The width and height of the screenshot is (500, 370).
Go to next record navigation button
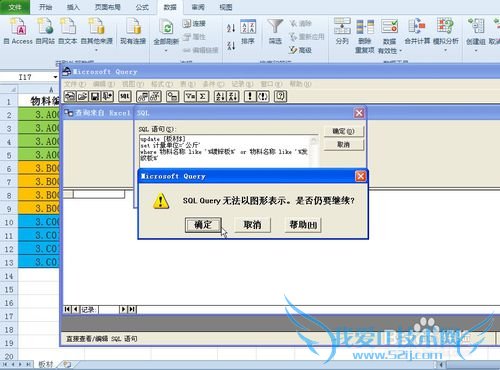[123, 309]
